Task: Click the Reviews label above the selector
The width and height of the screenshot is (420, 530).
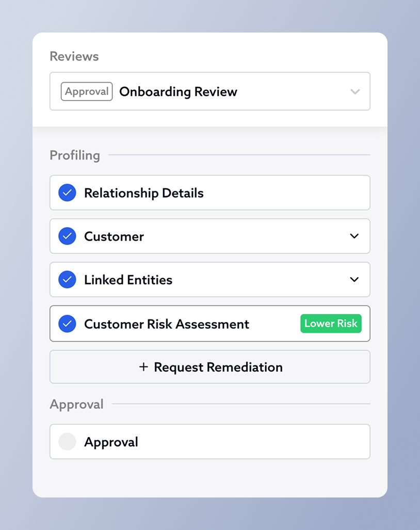Action: click(74, 56)
